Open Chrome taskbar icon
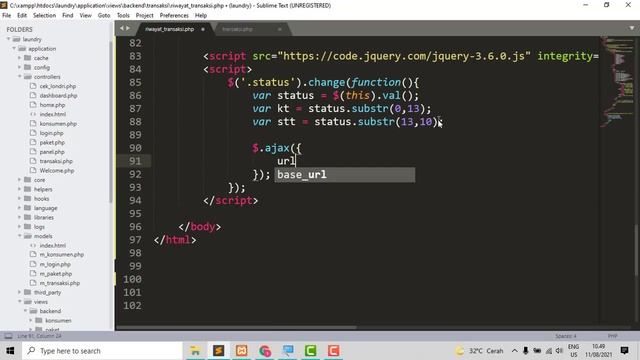 [x=264, y=351]
